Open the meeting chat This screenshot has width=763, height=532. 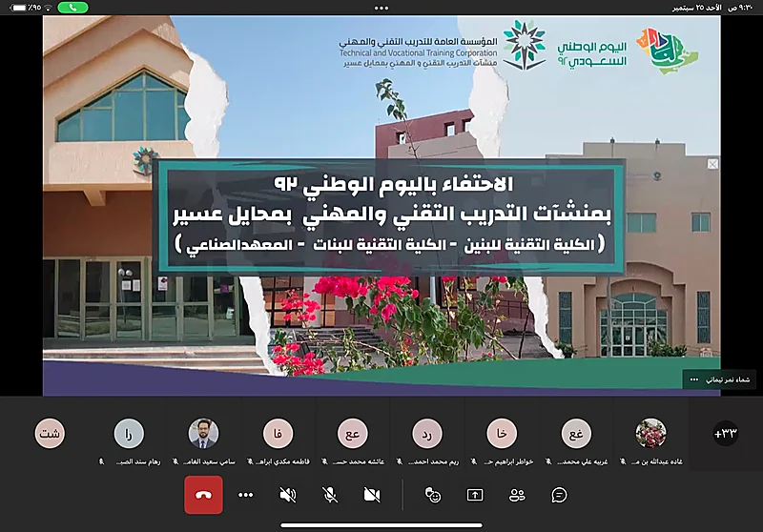[x=560, y=495]
